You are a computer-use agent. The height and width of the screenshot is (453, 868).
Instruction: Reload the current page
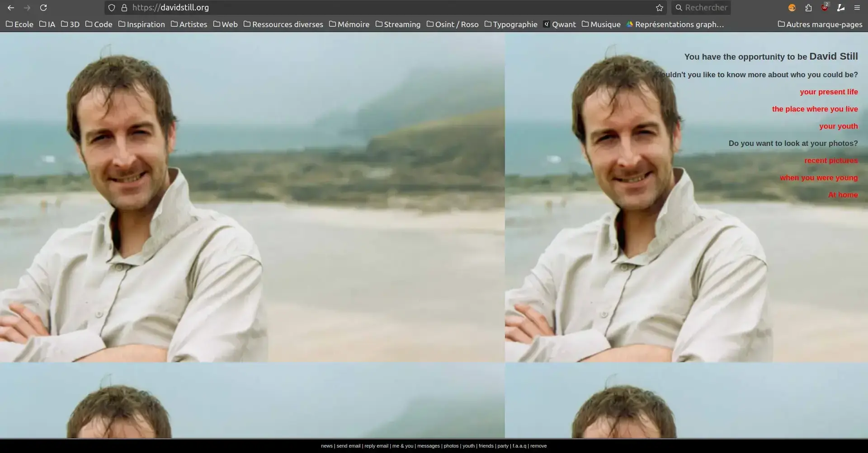pos(43,8)
